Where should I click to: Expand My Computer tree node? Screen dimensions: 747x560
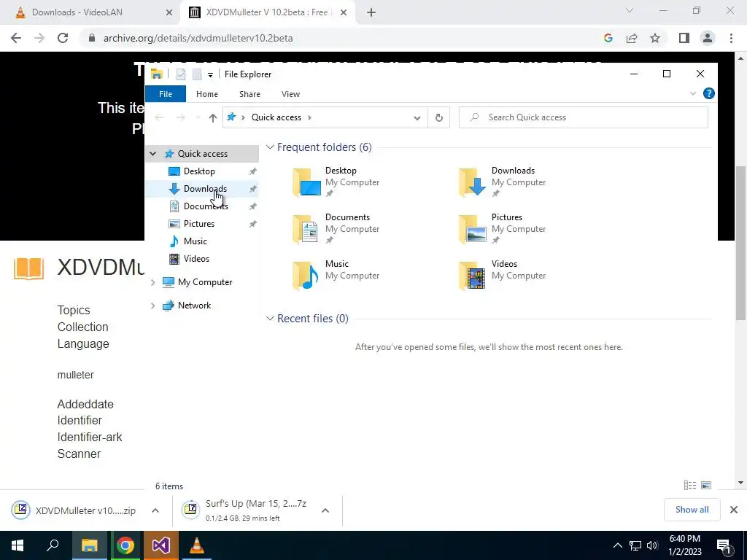(153, 282)
